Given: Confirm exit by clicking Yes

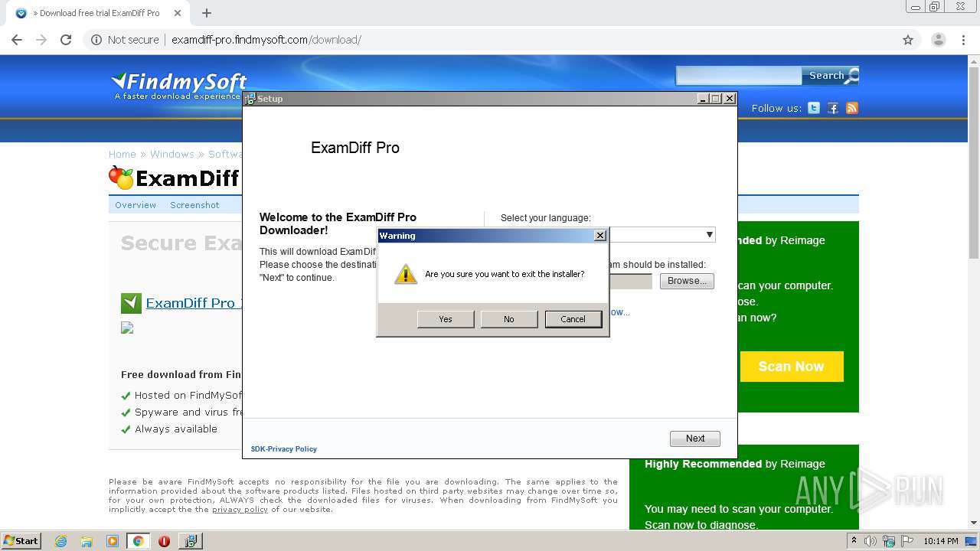Looking at the screenshot, I should pyautogui.click(x=446, y=319).
